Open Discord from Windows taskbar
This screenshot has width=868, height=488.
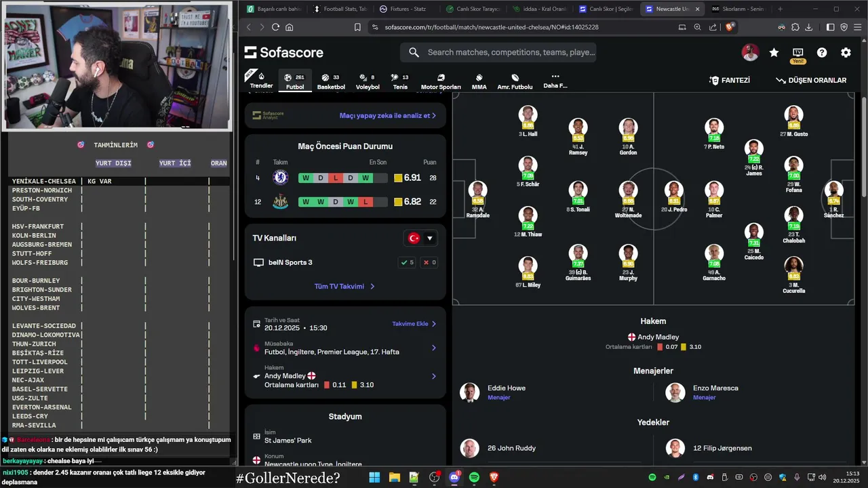point(454,477)
